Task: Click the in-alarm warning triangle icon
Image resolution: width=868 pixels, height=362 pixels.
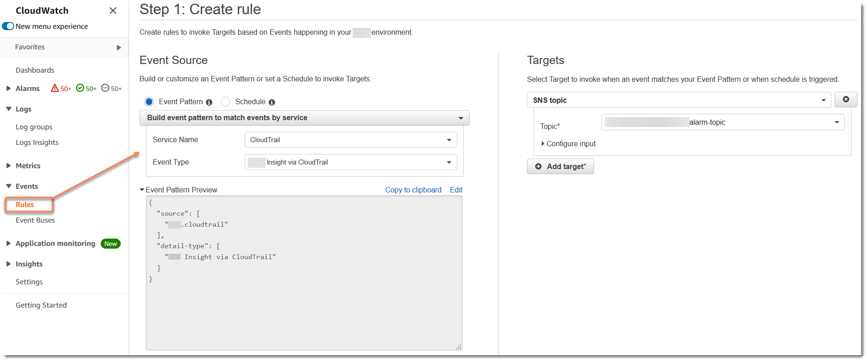Action: [55, 88]
